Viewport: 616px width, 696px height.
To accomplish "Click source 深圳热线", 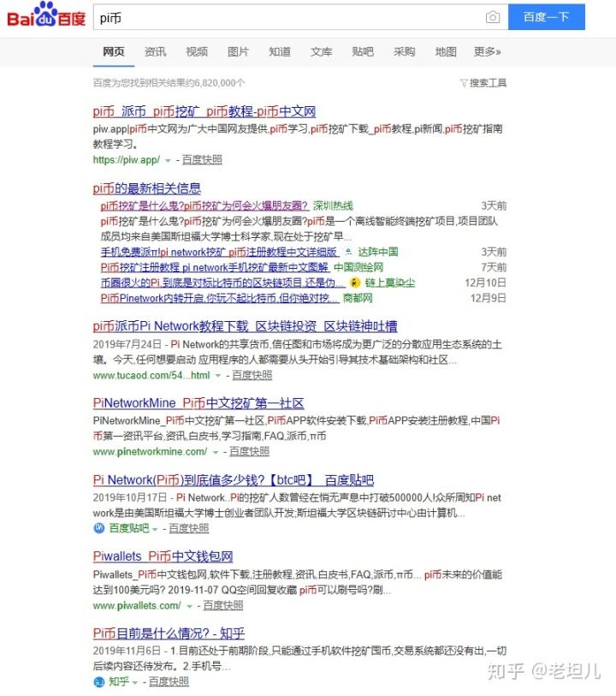I will pyautogui.click(x=333, y=205).
